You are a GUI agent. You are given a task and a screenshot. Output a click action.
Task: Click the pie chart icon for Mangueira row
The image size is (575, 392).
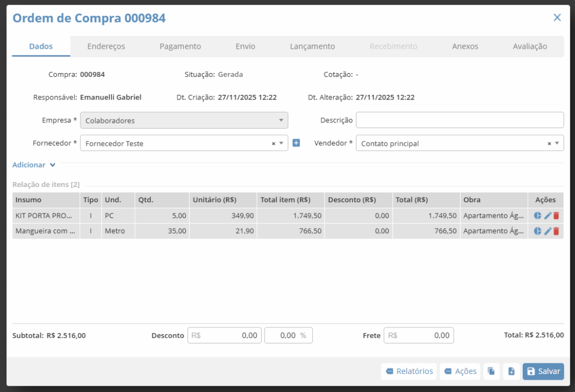click(x=537, y=231)
